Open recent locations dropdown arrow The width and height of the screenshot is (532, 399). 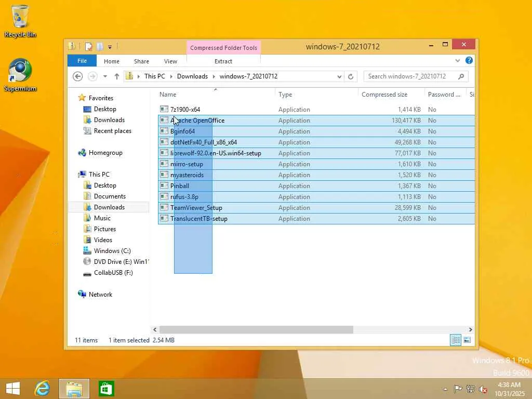pyautogui.click(x=105, y=76)
